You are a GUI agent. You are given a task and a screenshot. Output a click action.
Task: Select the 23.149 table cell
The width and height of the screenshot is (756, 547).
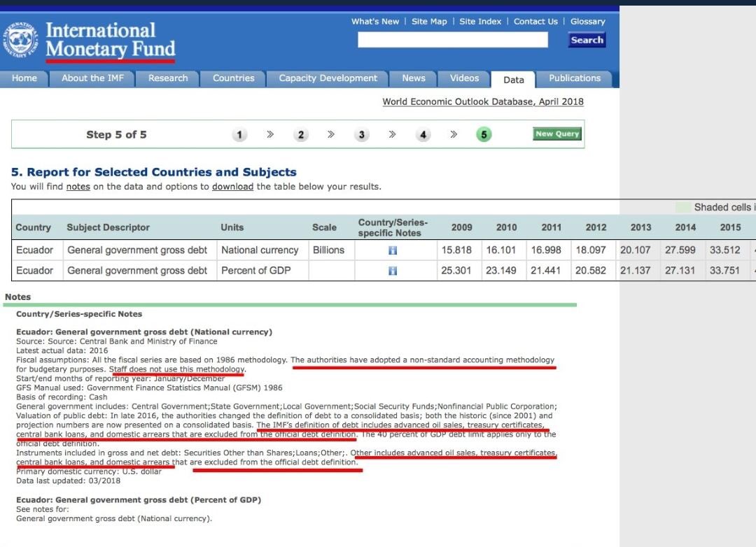501,271
